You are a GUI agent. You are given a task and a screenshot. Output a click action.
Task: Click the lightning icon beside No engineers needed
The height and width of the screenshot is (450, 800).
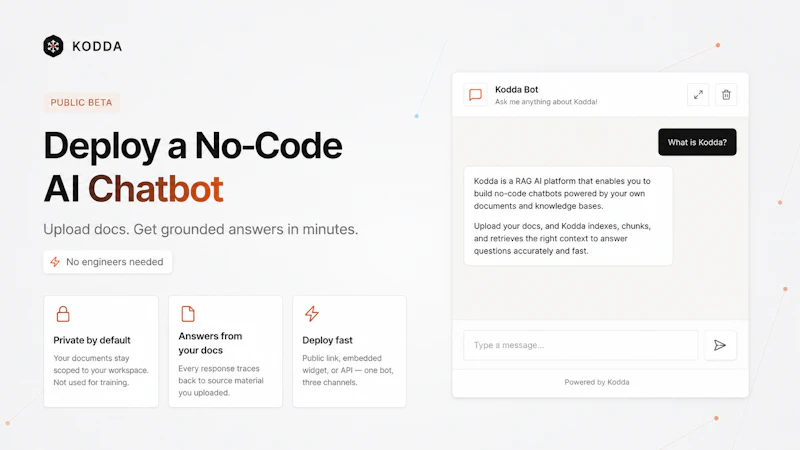click(x=55, y=262)
